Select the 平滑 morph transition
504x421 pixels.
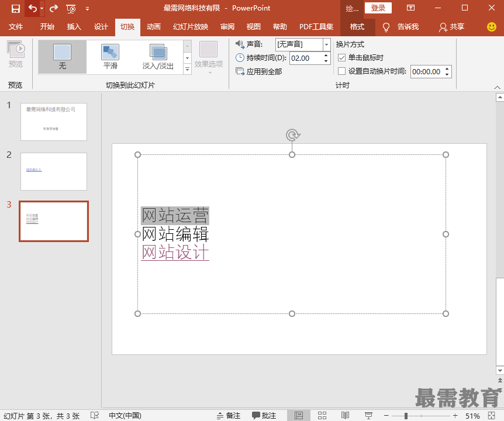(x=111, y=57)
